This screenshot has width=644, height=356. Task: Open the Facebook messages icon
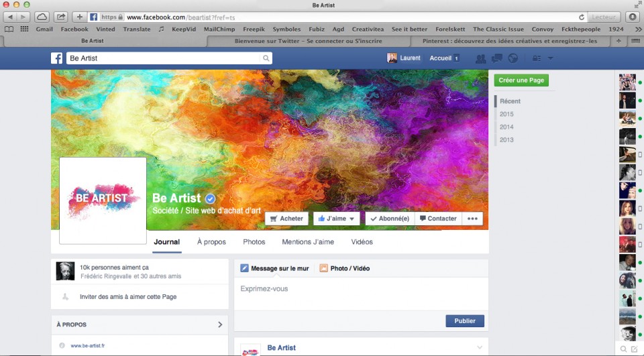(x=497, y=58)
